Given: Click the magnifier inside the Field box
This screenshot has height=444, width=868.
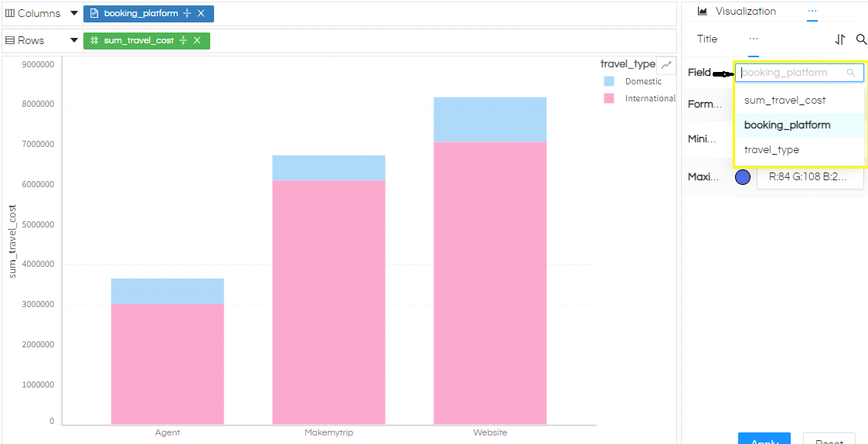Looking at the screenshot, I should (x=850, y=73).
